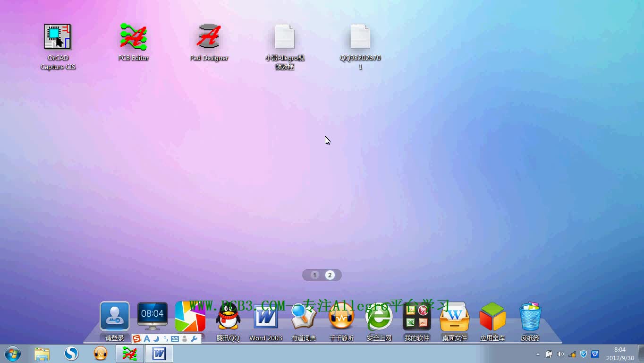
Task: Open the network signal tray icon
Action: point(572,354)
